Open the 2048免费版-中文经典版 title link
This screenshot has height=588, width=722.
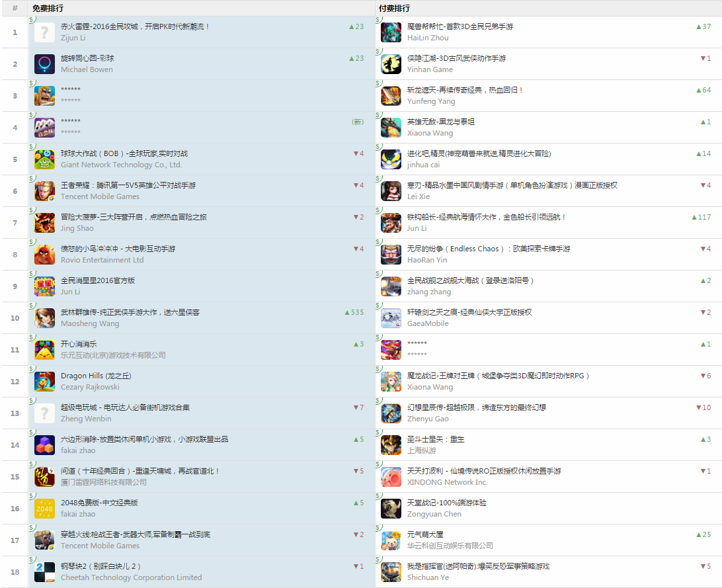point(99,503)
